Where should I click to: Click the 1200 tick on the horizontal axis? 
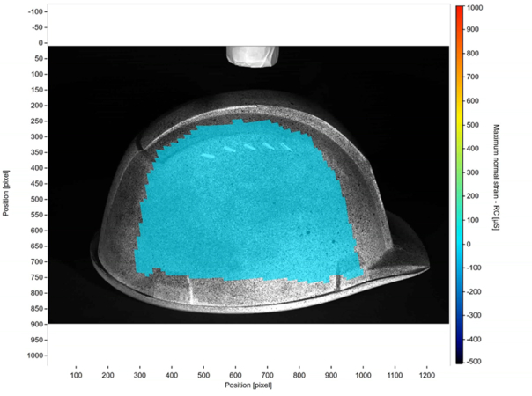pos(426,375)
